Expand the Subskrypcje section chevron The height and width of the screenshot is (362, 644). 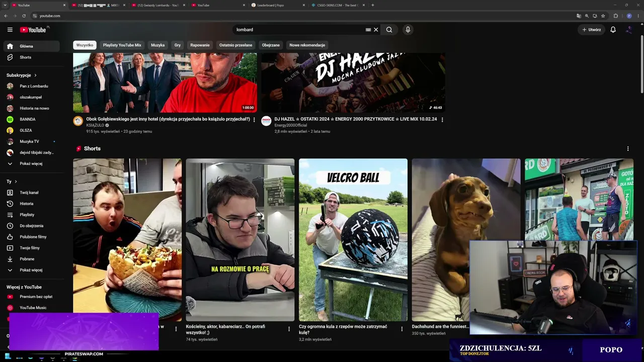(x=35, y=75)
